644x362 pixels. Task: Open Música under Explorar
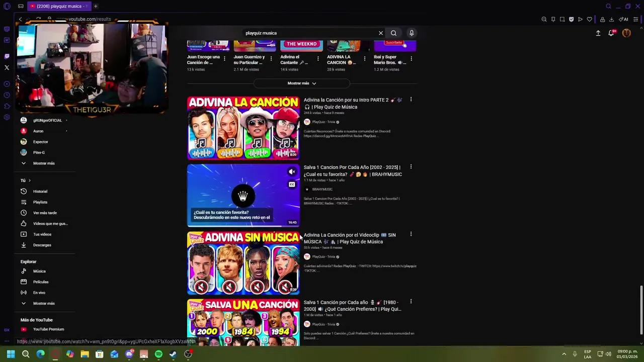39,271
